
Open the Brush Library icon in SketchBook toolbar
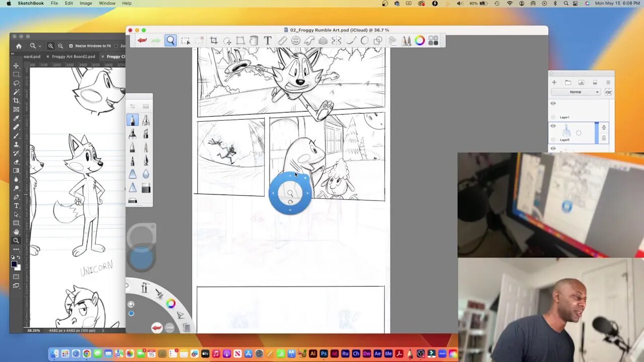click(x=406, y=41)
